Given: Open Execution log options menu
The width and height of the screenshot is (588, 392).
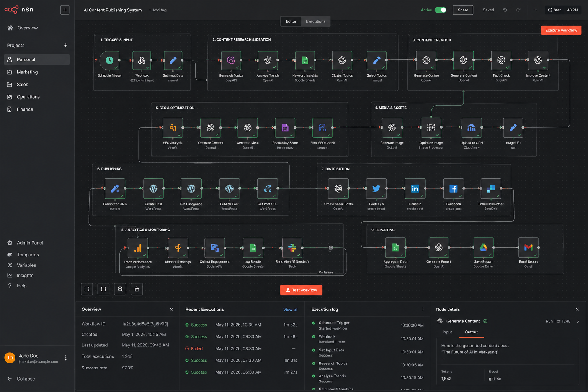Looking at the screenshot, I should [x=423, y=309].
